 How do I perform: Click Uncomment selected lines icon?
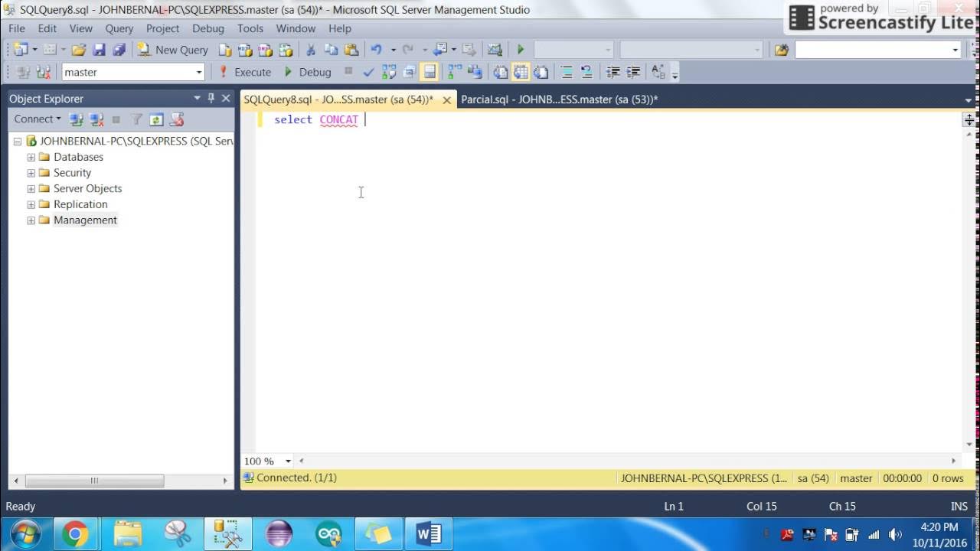586,72
